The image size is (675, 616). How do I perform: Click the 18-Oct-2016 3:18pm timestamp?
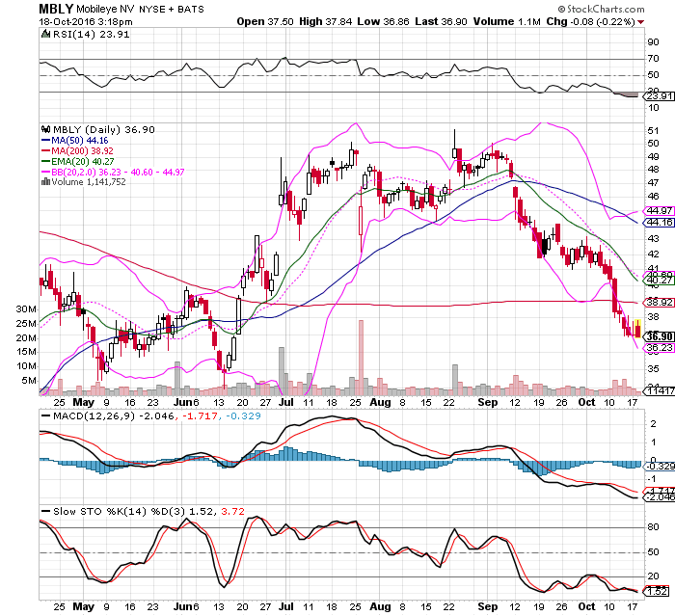click(x=86, y=21)
